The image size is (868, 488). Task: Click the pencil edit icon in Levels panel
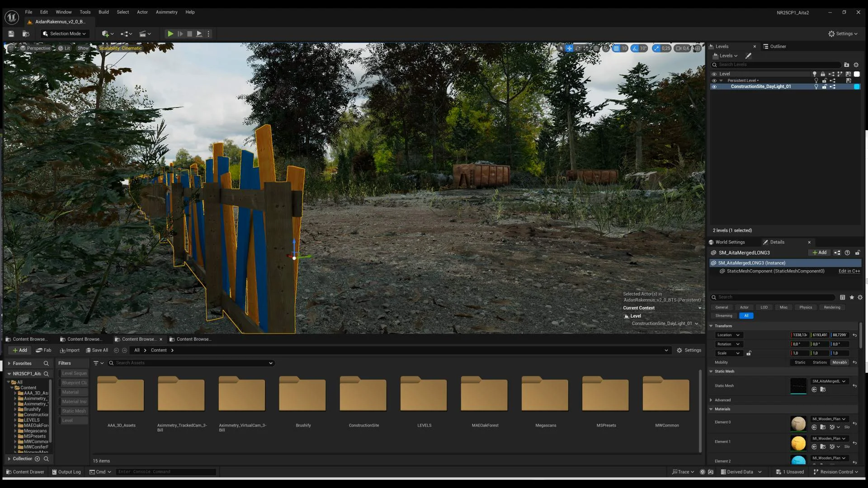click(x=748, y=56)
